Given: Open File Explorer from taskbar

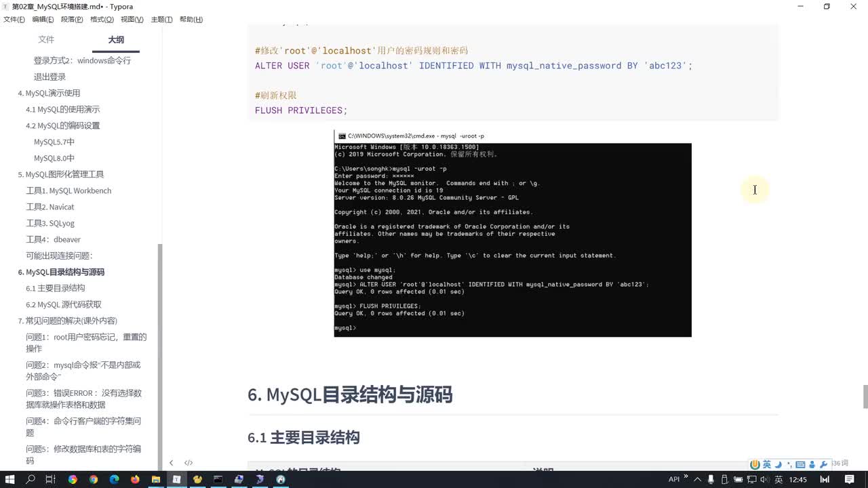Looking at the screenshot, I should coord(156,479).
